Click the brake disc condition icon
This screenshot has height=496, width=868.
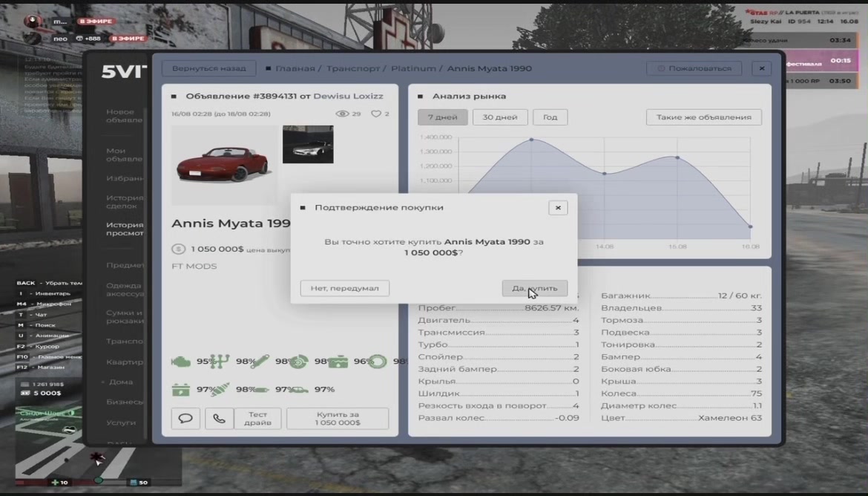pos(299,362)
